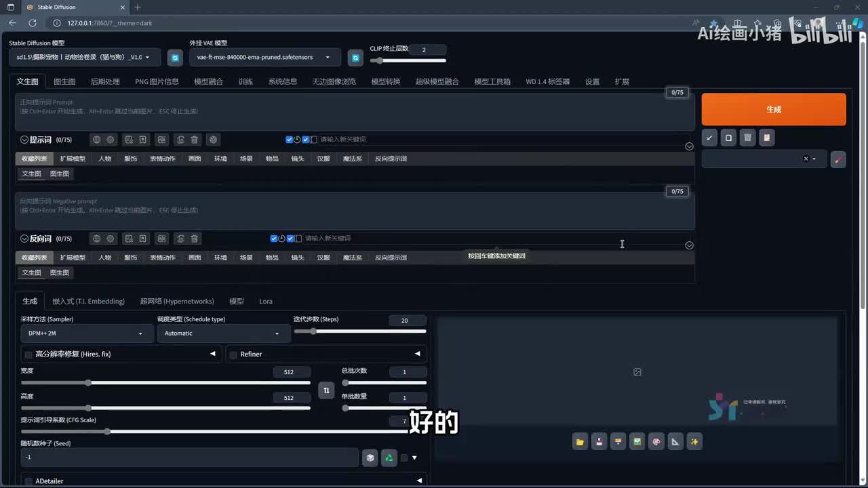This screenshot has height=488, width=868.
Task: Click the ruler triangle icon below preview
Action: tap(675, 442)
